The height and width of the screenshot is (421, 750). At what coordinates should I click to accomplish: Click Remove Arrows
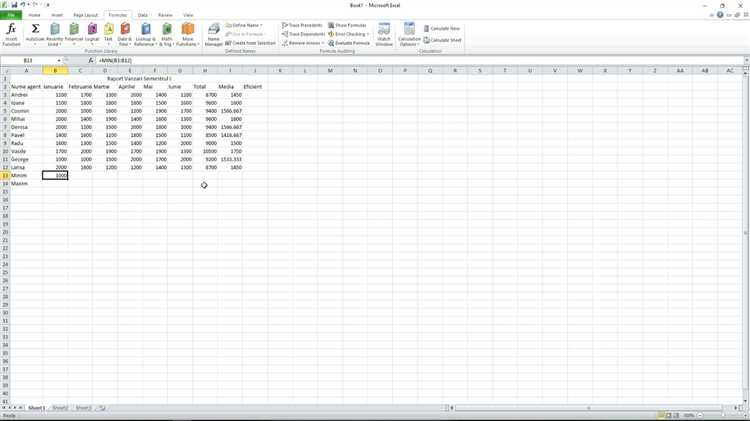(301, 43)
